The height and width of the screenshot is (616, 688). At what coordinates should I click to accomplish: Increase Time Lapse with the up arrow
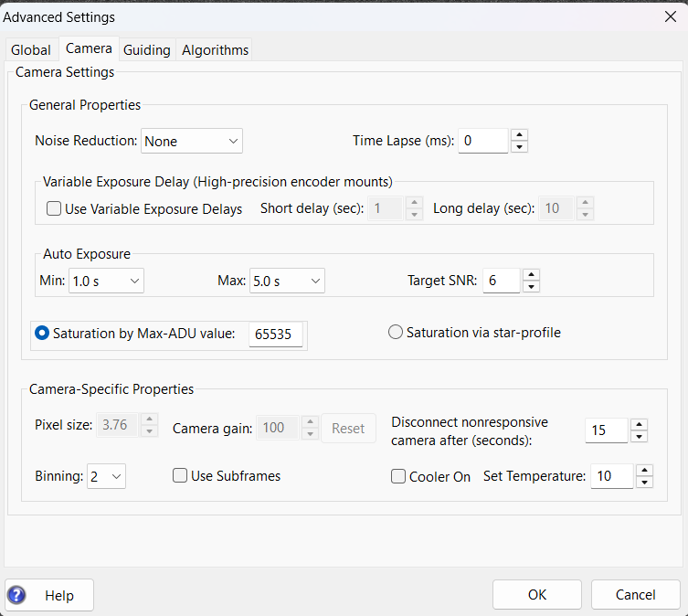(520, 134)
